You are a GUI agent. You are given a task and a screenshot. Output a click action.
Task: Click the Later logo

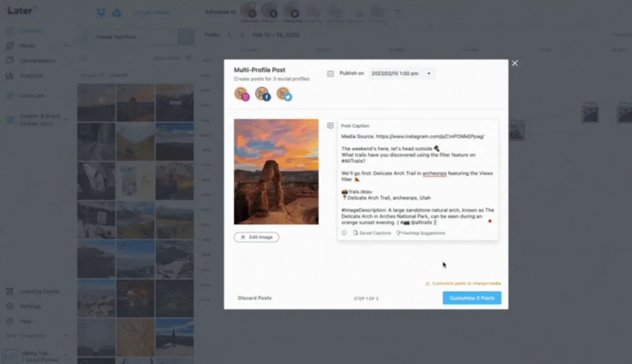pos(20,11)
